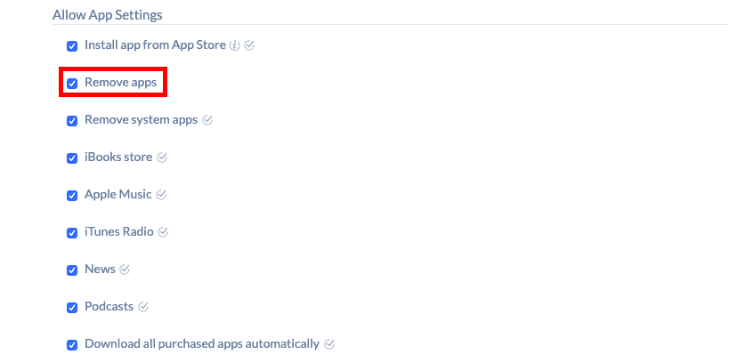Image resolution: width=730 pixels, height=362 pixels.
Task: Uncheck Download all purchased apps automatically checkbox
Action: pos(72,345)
